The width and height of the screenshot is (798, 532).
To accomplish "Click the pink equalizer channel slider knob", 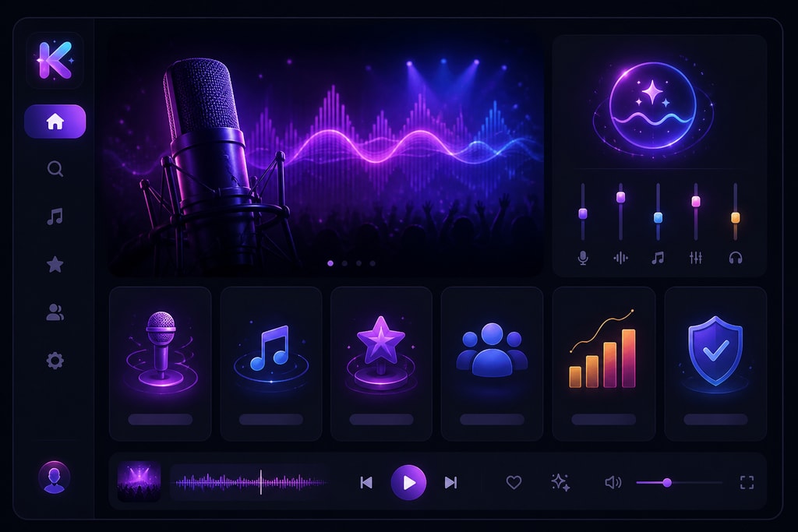I will point(696,202).
